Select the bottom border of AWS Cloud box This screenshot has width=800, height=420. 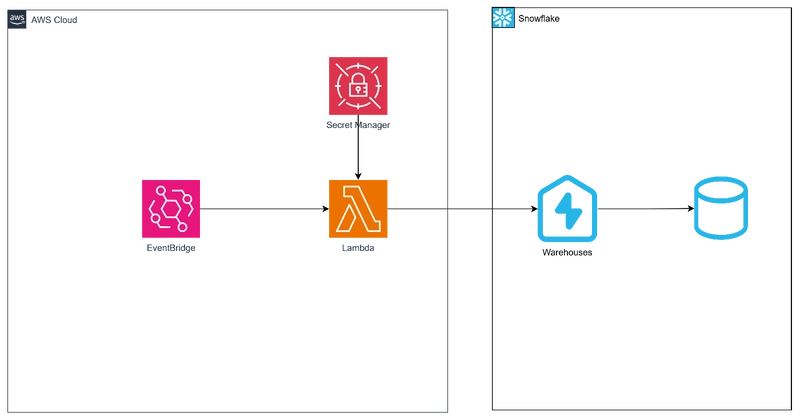pyautogui.click(x=230, y=408)
